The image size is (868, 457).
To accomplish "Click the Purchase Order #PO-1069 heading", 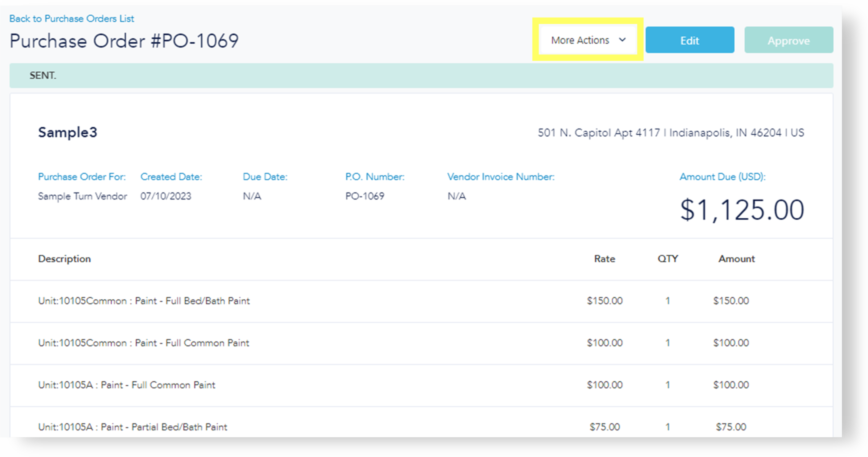I will coord(124,41).
